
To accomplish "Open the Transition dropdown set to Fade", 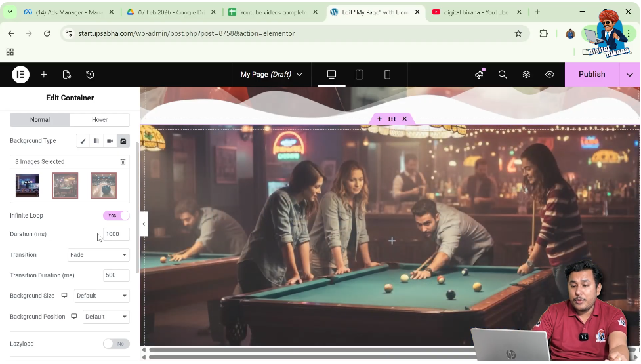I will coord(98,255).
